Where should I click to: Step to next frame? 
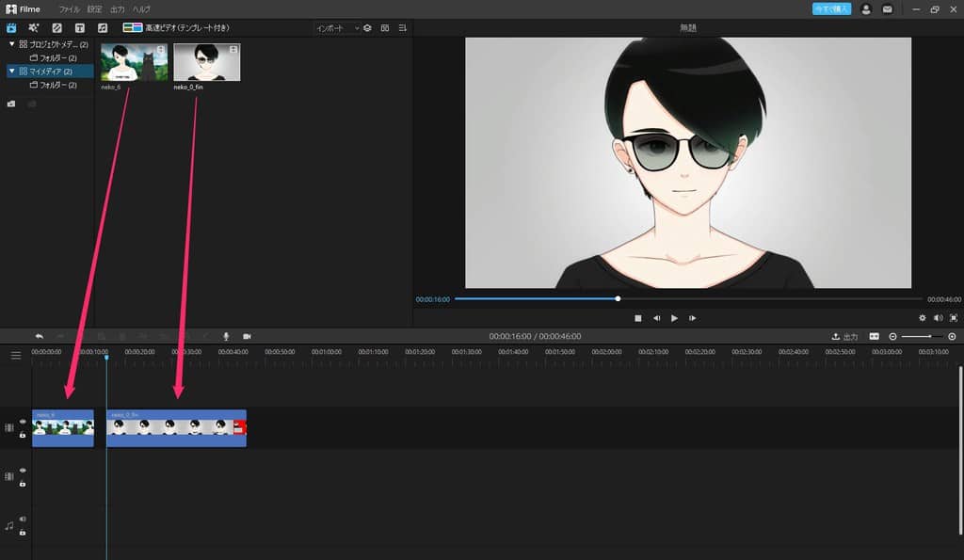click(692, 318)
